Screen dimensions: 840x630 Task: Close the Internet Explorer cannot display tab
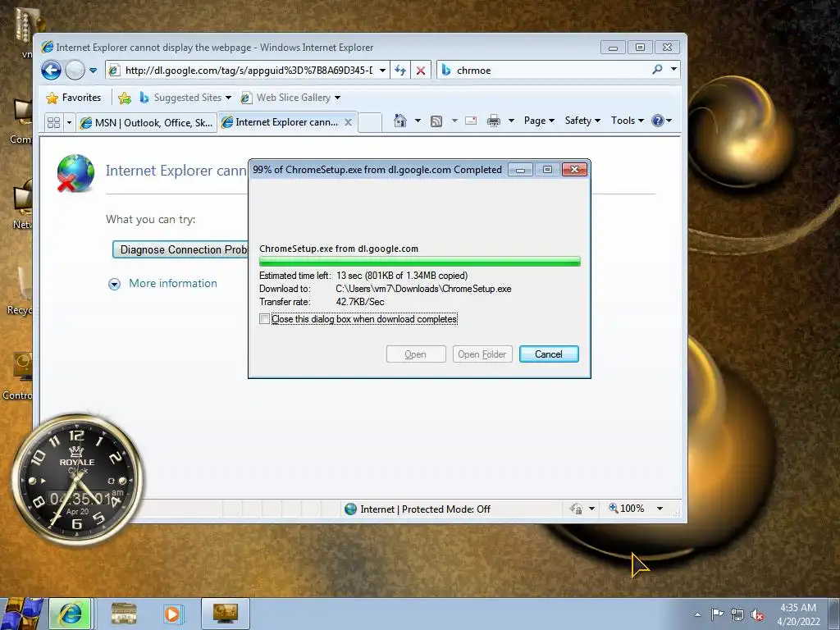click(348, 122)
